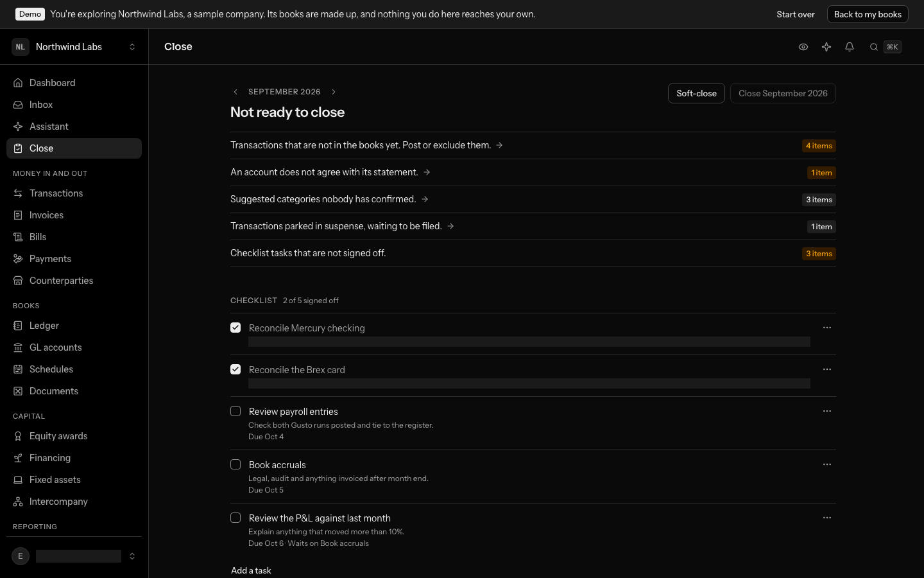
Task: Tick the Book accruals checkbox
Action: tap(235, 464)
